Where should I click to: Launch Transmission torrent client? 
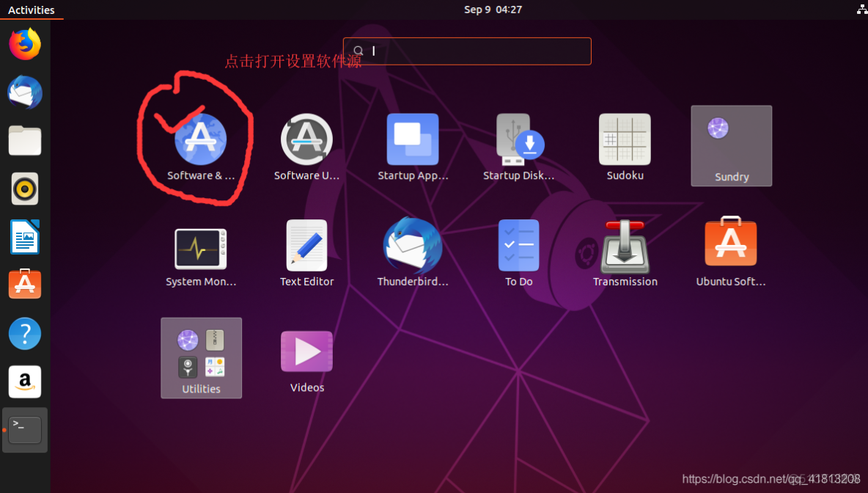625,245
